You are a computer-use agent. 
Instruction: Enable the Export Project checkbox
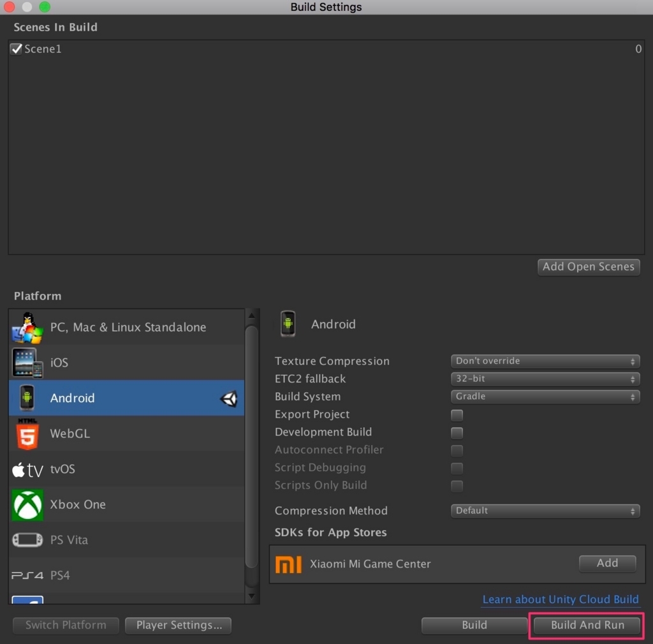457,415
